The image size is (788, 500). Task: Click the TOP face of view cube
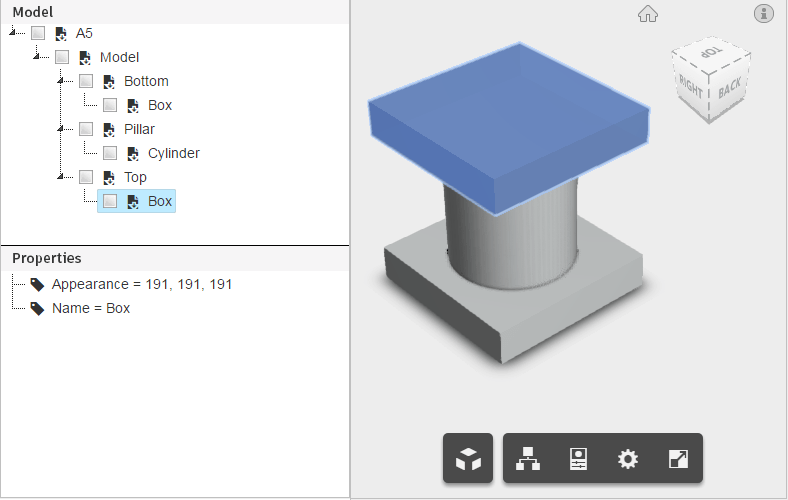pos(712,53)
